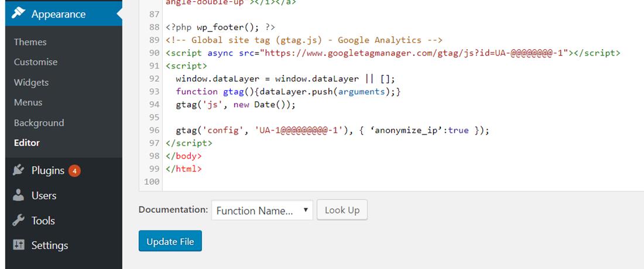
Task: Click the Documentation label
Action: [173, 209]
